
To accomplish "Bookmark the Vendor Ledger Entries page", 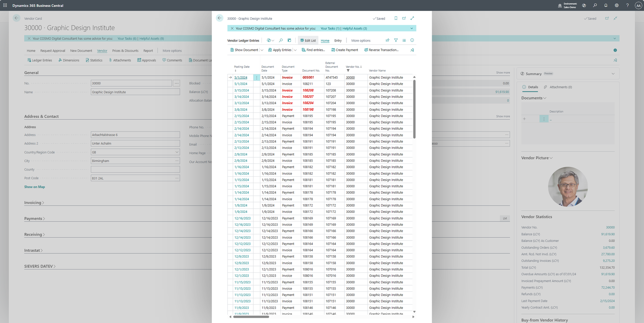I will pyautogui.click(x=396, y=18).
